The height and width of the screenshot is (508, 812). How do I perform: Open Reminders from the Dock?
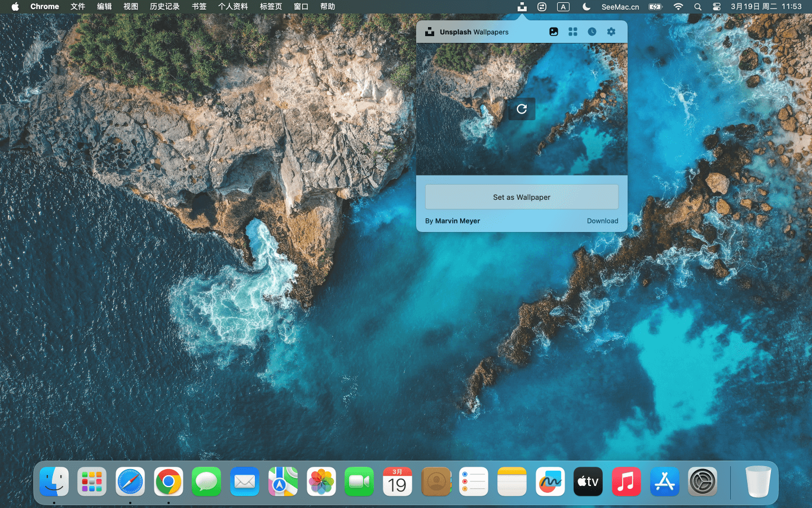[474, 481]
